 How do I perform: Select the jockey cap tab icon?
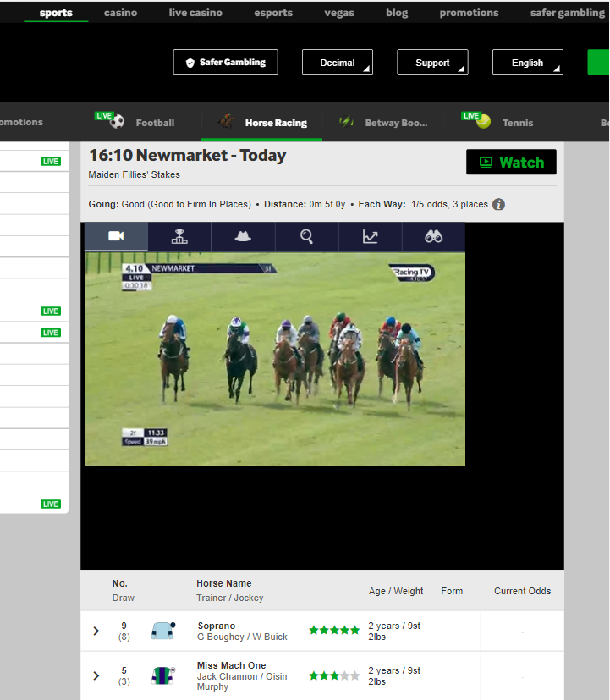click(243, 236)
